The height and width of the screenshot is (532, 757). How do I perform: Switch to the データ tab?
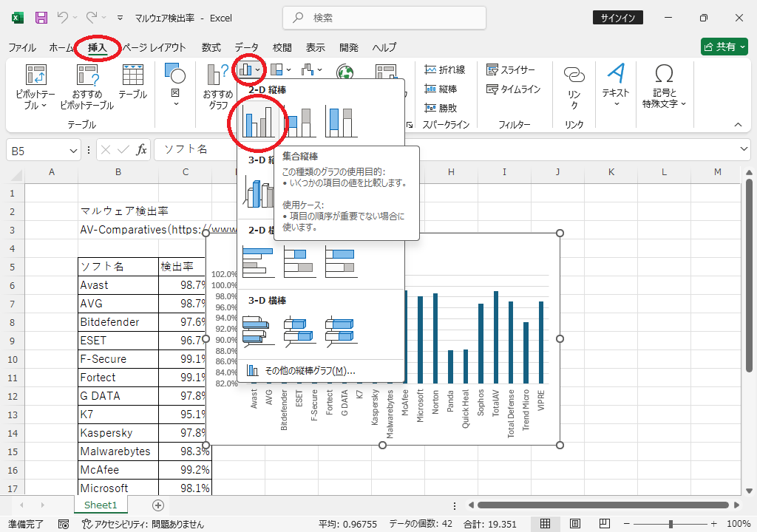(247, 47)
